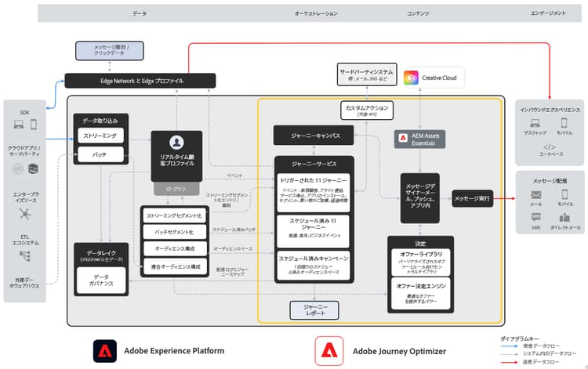Click the スケジュール済みキャンペーン box

point(314,266)
